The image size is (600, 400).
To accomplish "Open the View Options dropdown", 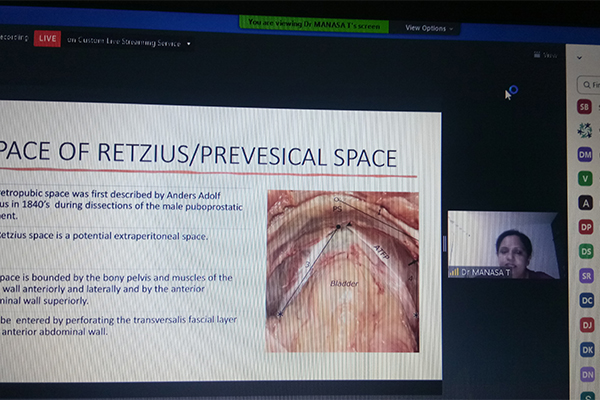I will [x=429, y=28].
